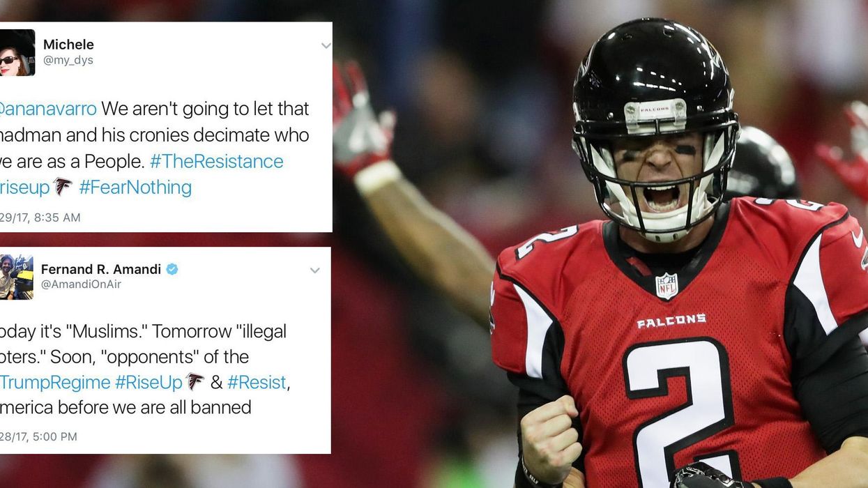Screen dimensions: 868x488
Task: Open the #TheResistance hashtag
Action: pos(216,161)
